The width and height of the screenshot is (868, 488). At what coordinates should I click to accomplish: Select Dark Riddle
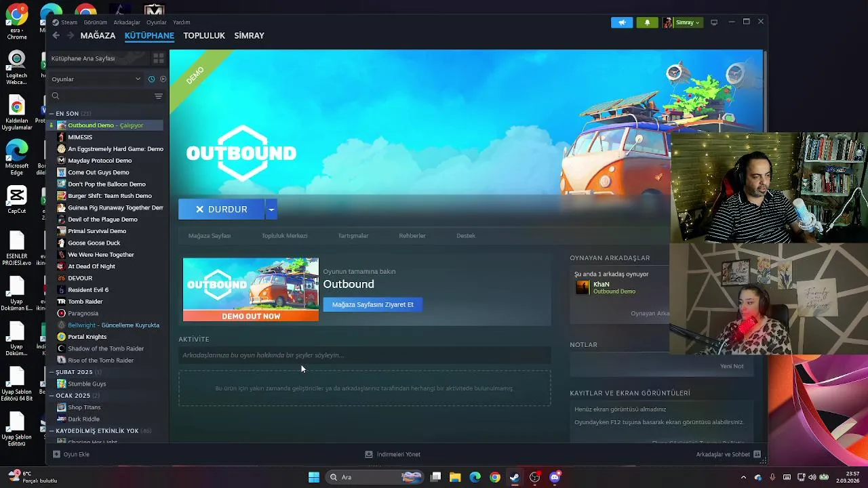pyautogui.click(x=83, y=419)
